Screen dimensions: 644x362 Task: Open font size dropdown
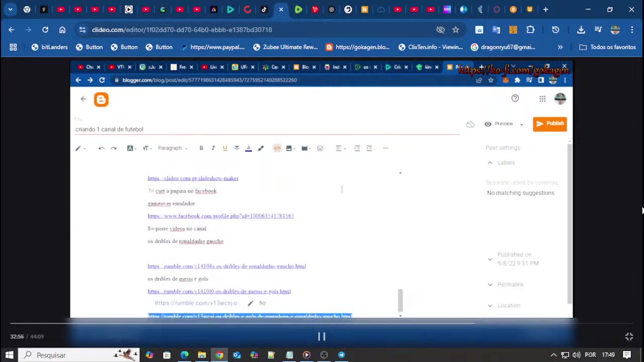[146, 148]
